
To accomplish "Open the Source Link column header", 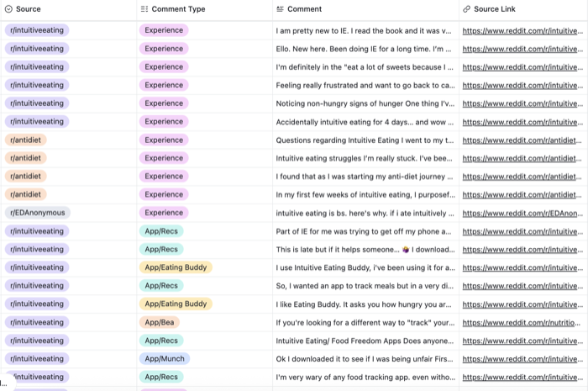I will point(523,9).
